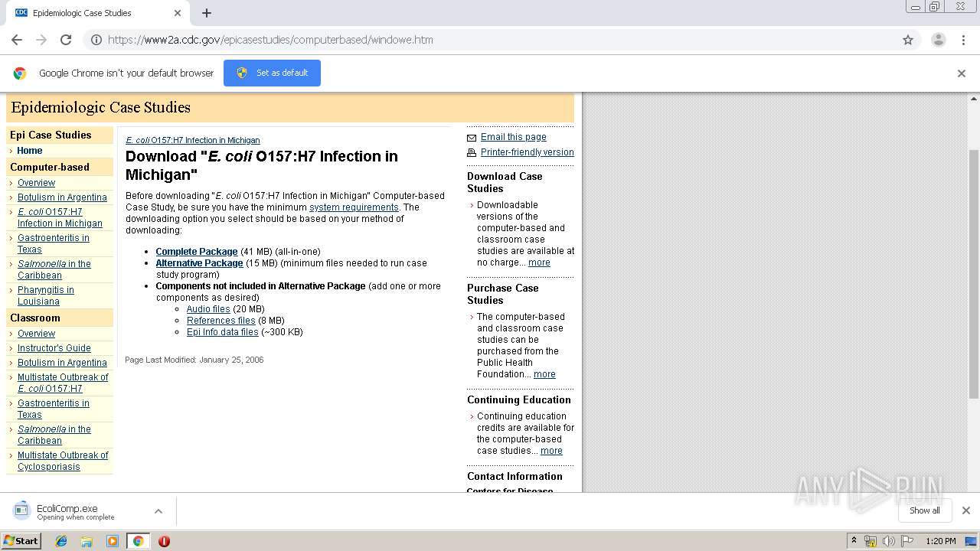Open Computer-based Overview link
Viewport: 980px width, 551px height.
pos(36,183)
